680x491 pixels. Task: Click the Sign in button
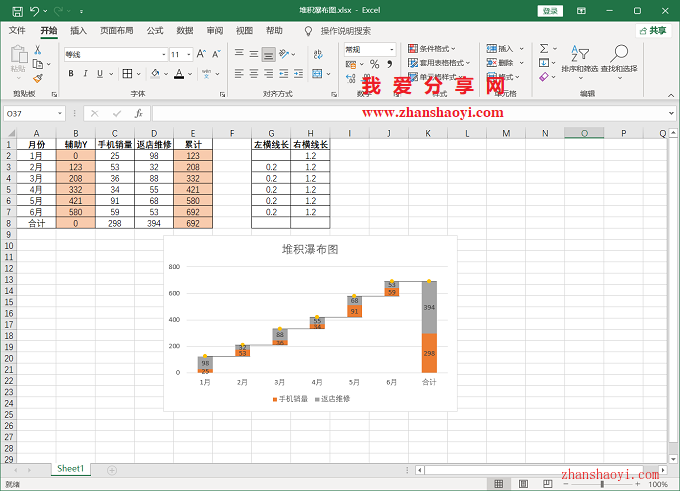coord(550,11)
